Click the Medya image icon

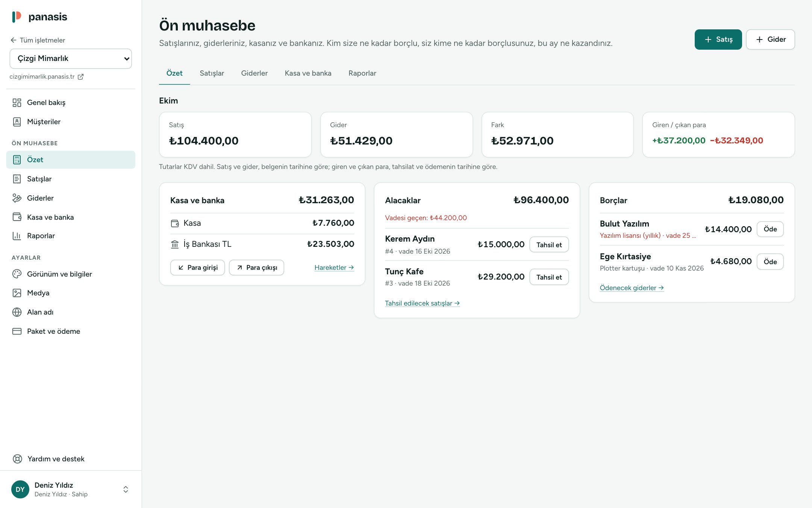[x=17, y=293]
